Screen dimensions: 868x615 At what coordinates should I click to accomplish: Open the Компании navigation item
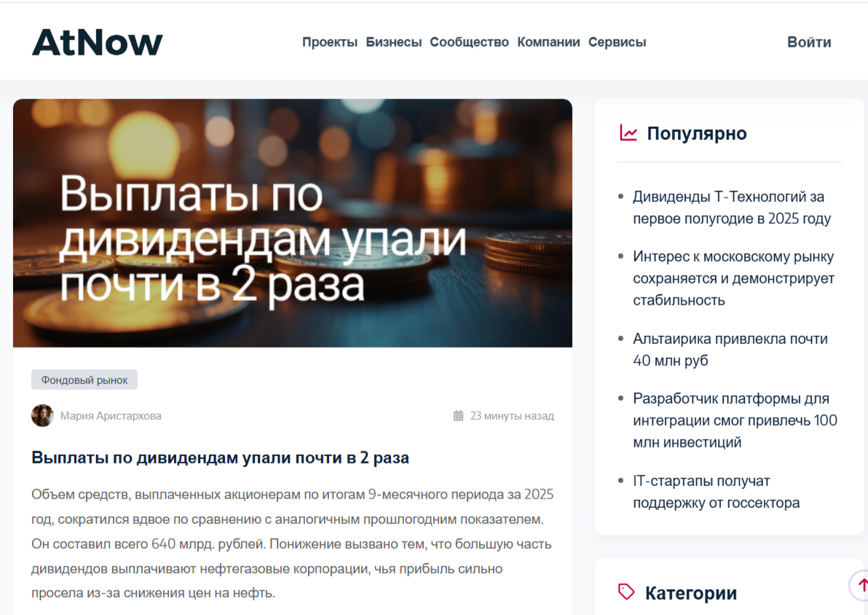[x=548, y=42]
